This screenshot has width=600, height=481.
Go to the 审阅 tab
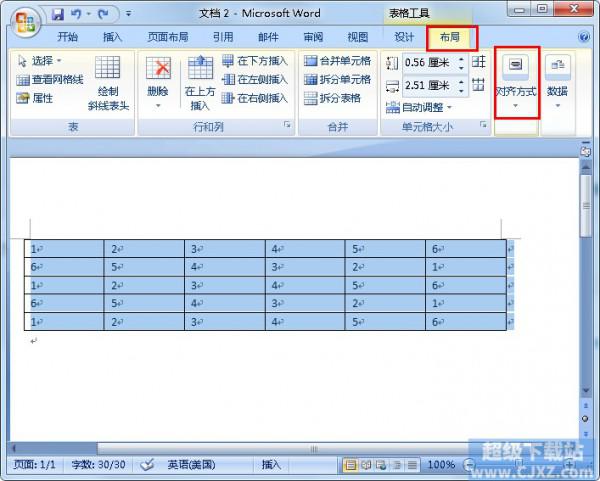(313, 37)
